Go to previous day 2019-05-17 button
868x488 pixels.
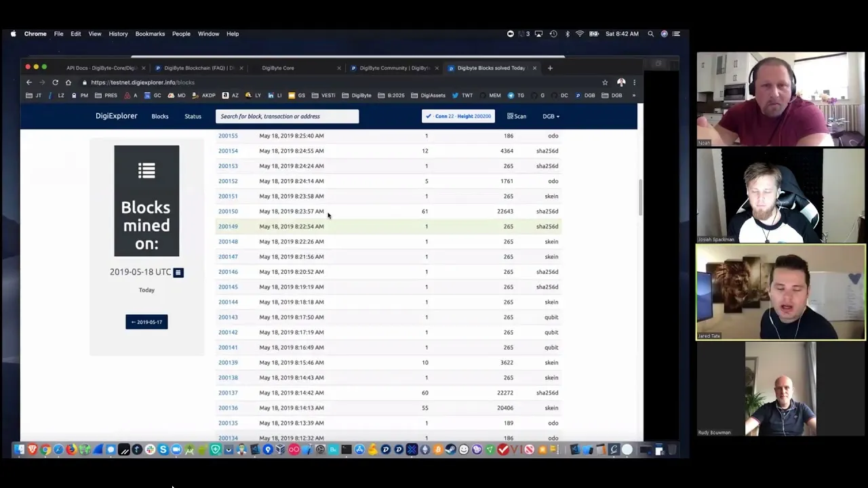point(146,322)
